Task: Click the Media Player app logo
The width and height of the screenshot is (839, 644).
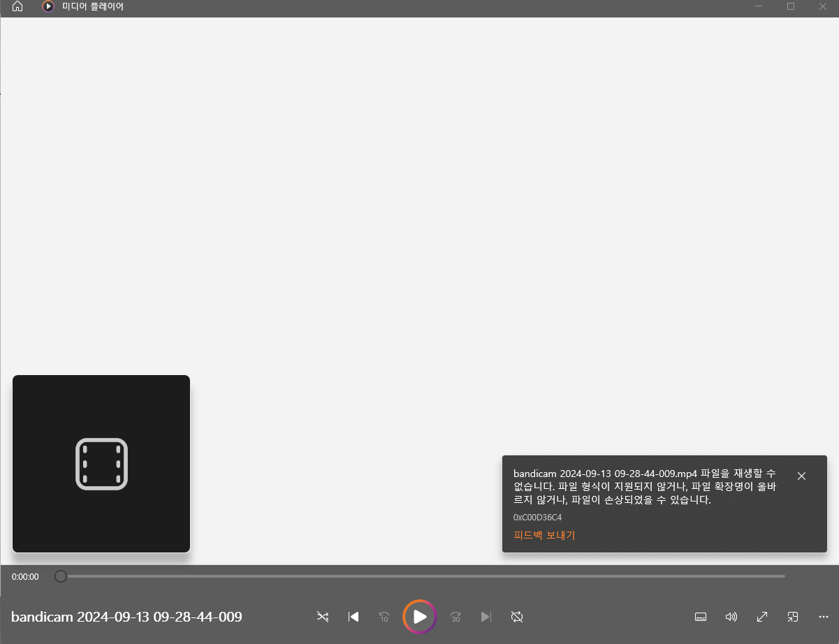Action: (48, 6)
